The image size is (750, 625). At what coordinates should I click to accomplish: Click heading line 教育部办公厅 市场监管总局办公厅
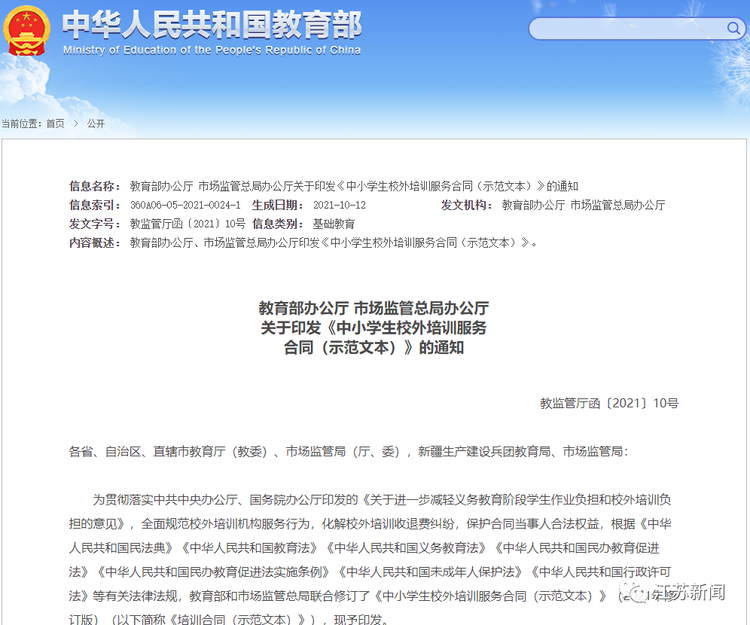374,308
